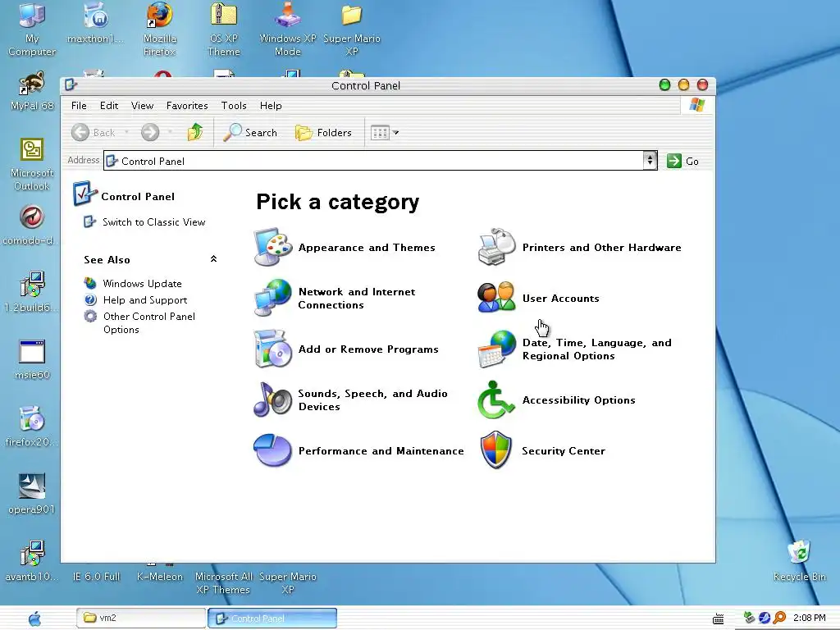Click Security Center text link

tap(564, 451)
